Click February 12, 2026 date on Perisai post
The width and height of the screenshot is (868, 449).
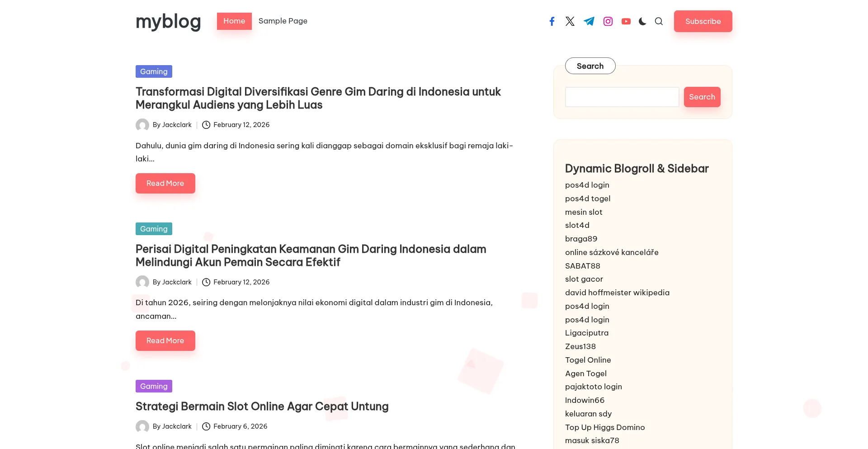pyautogui.click(x=241, y=282)
